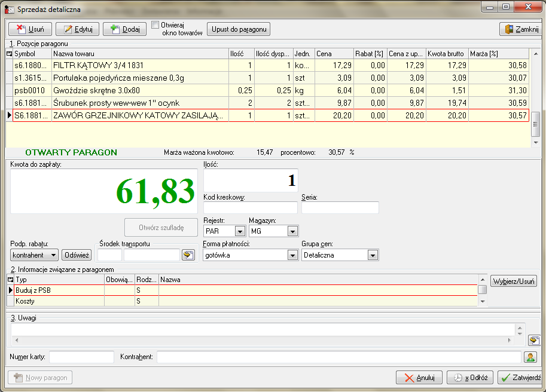Click the Obowią... column header
Viewport: 546px width, 392px height.
pyautogui.click(x=120, y=279)
